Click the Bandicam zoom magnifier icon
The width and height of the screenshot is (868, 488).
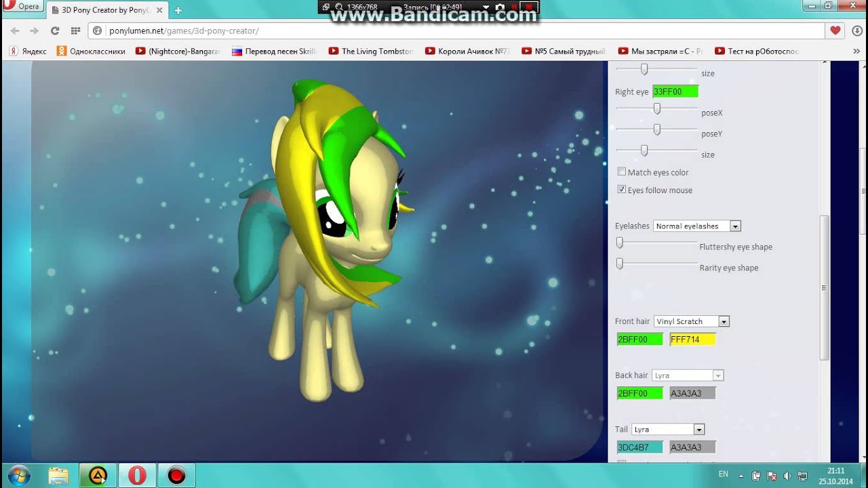(338, 7)
